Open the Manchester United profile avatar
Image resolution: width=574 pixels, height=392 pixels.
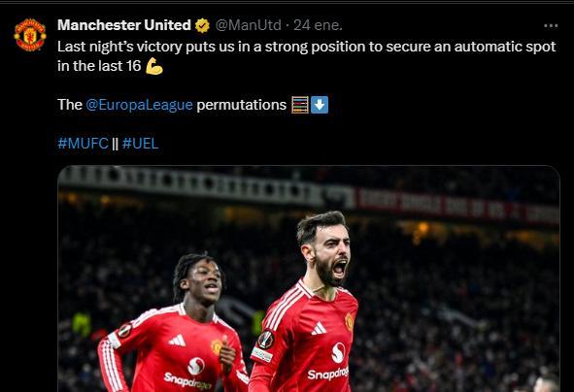30,35
